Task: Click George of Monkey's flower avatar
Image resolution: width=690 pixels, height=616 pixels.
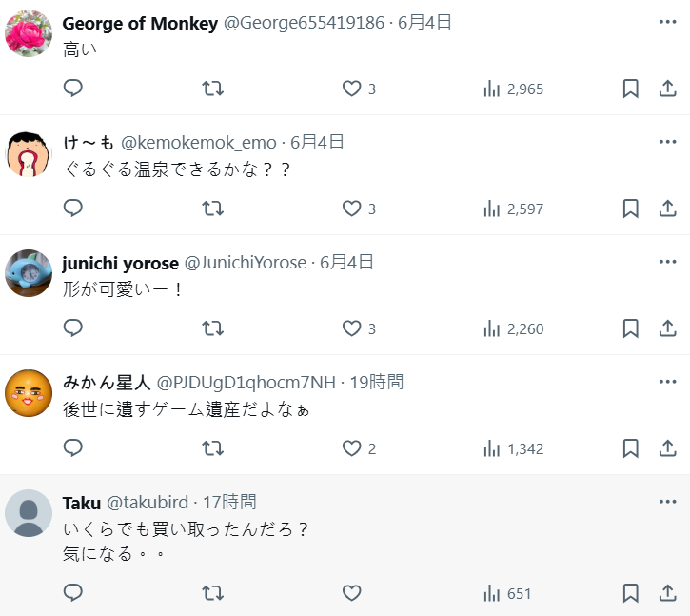Action: pyautogui.click(x=29, y=33)
